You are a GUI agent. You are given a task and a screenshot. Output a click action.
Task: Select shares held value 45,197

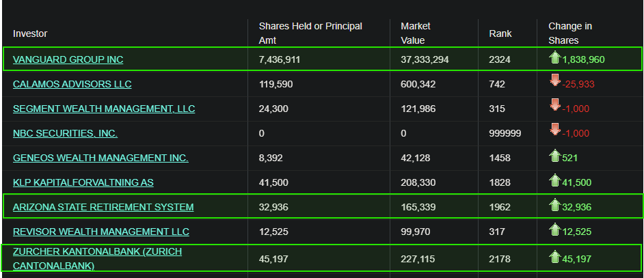pos(273,260)
